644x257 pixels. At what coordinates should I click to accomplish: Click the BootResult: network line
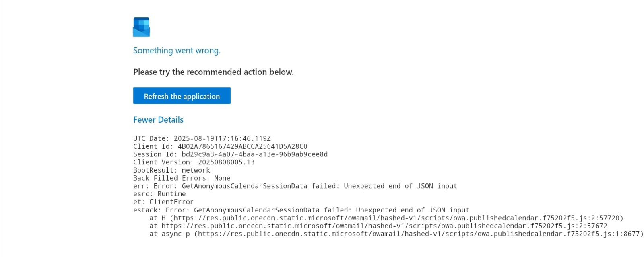tap(171, 170)
